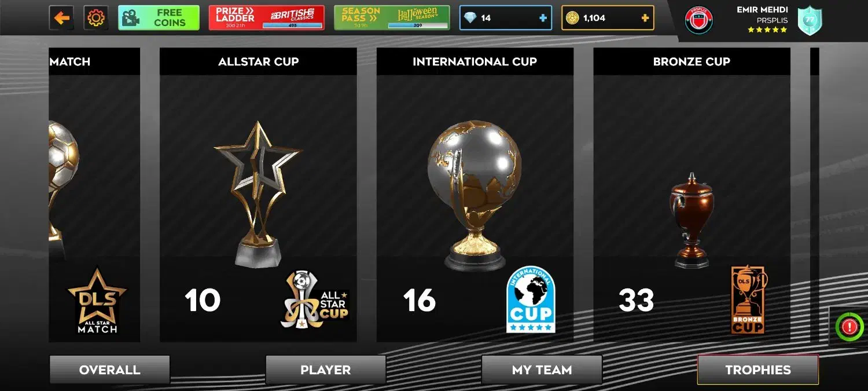Switch to the Overall tab
Image resolution: width=868 pixels, height=391 pixels.
pyautogui.click(x=109, y=370)
